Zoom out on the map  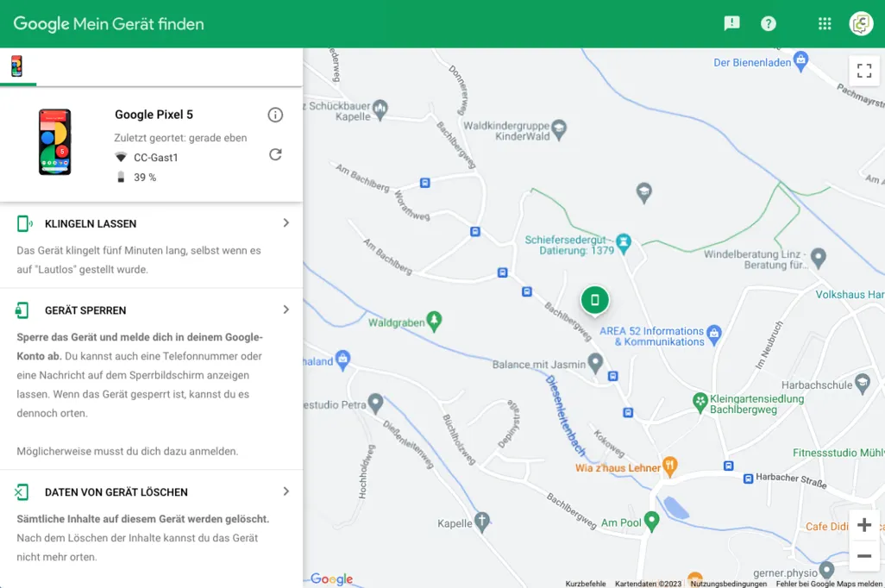[x=863, y=556]
